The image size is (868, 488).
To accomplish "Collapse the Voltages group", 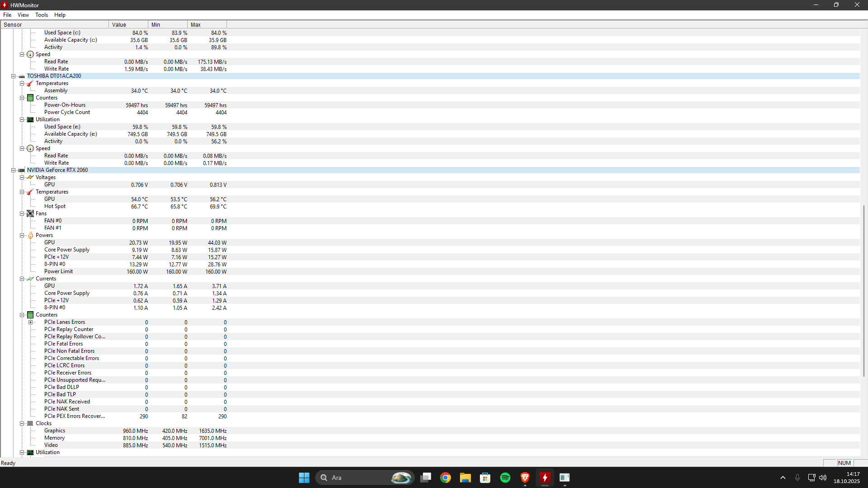I will [x=22, y=177].
